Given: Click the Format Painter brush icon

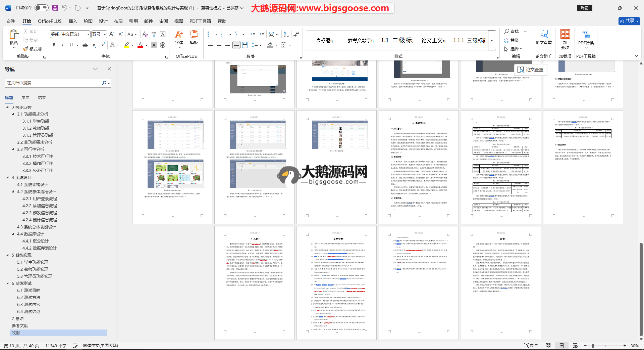Looking at the screenshot, I should pyautogui.click(x=26, y=49).
